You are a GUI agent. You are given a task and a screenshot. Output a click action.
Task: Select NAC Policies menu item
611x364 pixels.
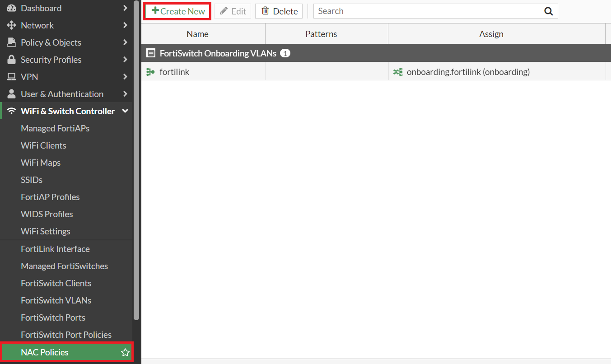[66, 352]
